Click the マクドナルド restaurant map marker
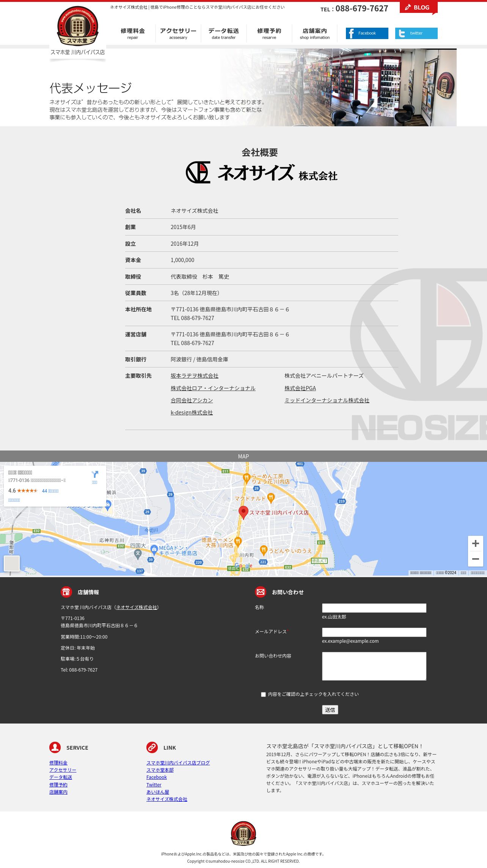The width and height of the screenshot is (487, 868). pyautogui.click(x=271, y=498)
